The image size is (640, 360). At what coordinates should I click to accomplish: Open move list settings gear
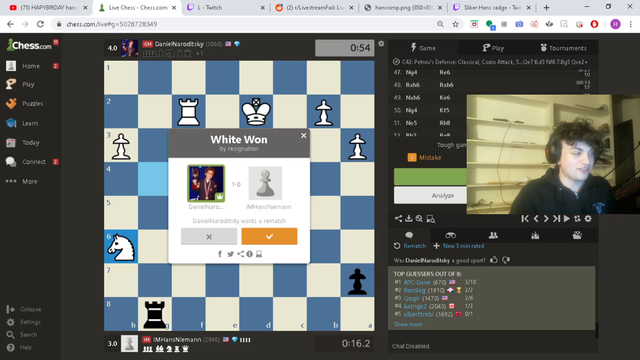(588, 219)
